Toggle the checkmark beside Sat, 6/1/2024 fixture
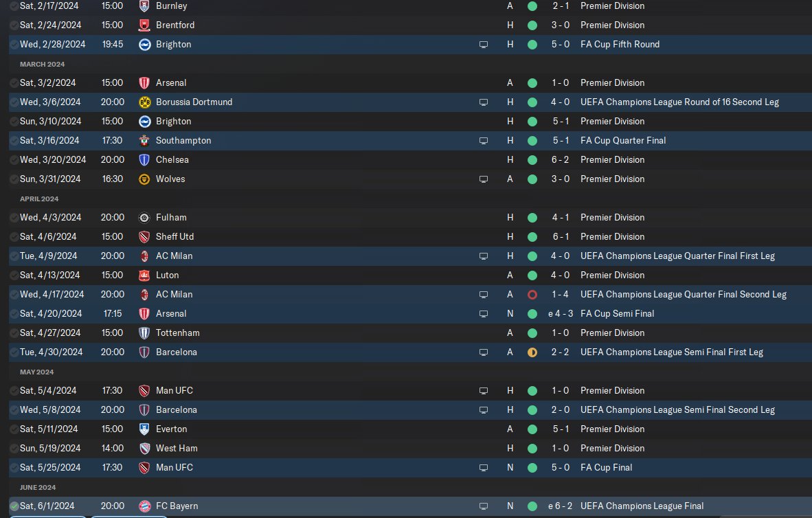Image resolution: width=812 pixels, height=518 pixels. (14, 506)
